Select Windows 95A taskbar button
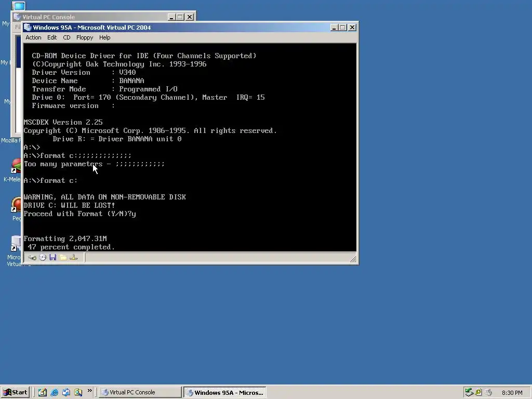This screenshot has width=532, height=399. click(x=225, y=392)
